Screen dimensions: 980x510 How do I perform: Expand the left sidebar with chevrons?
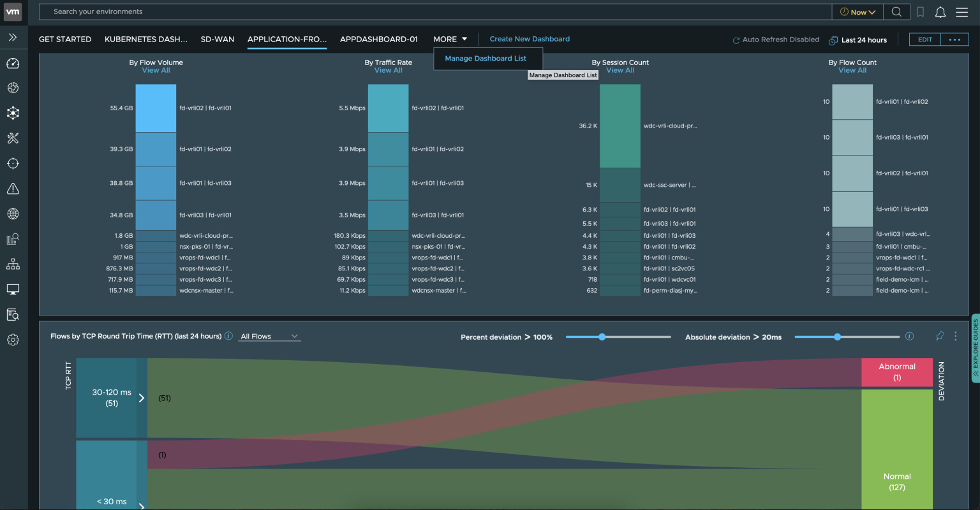[x=13, y=38]
